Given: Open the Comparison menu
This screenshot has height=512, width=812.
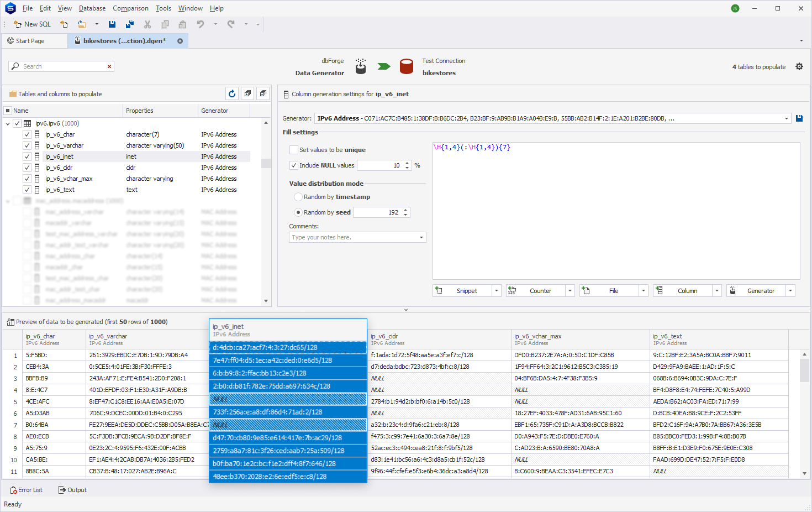Looking at the screenshot, I should pos(130,8).
